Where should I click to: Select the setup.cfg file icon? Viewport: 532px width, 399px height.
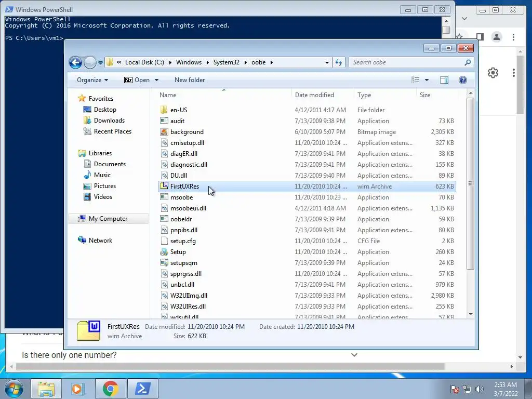tap(164, 241)
